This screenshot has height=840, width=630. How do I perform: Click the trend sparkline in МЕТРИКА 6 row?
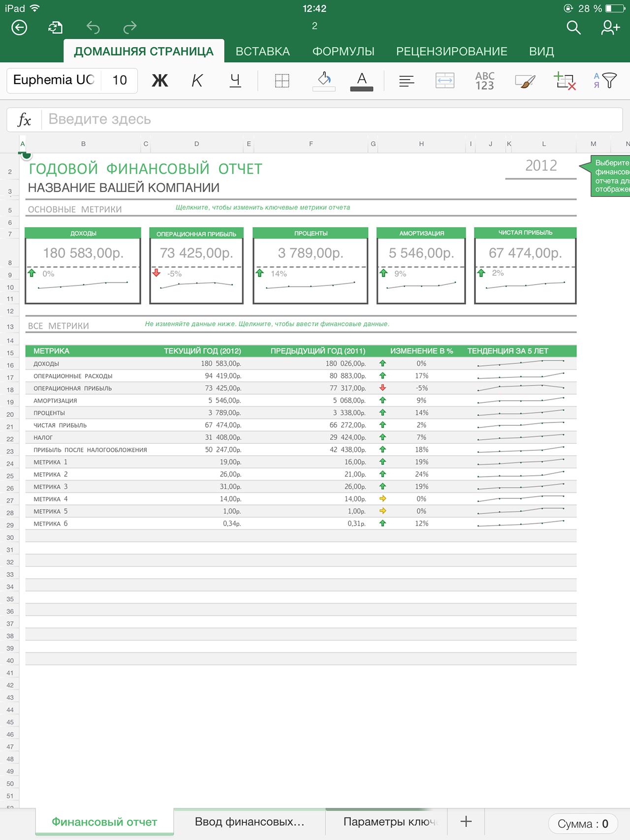(x=521, y=524)
